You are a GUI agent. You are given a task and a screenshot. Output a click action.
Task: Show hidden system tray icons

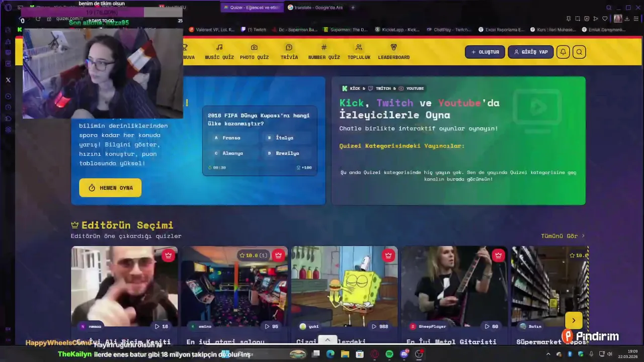click(548, 354)
